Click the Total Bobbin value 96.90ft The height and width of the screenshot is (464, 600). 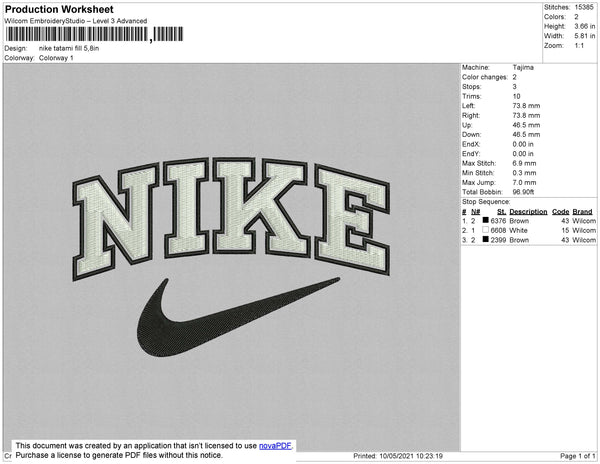pyautogui.click(x=523, y=192)
